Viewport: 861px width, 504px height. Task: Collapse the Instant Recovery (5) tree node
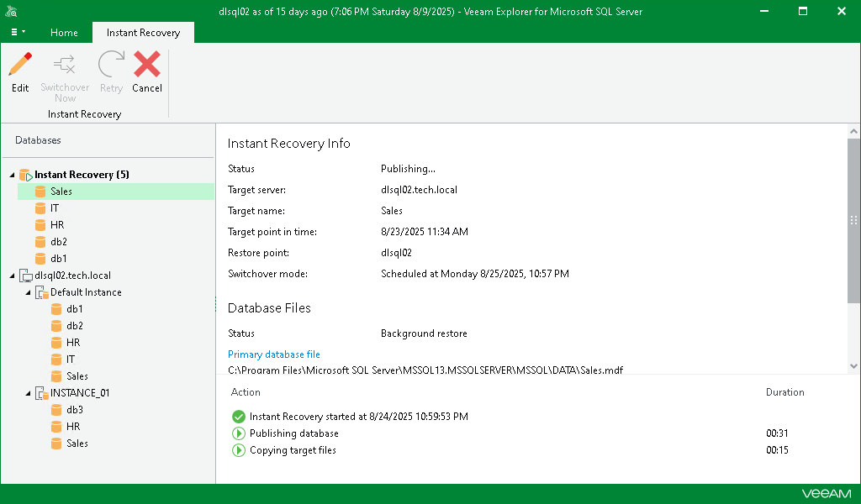[13, 175]
